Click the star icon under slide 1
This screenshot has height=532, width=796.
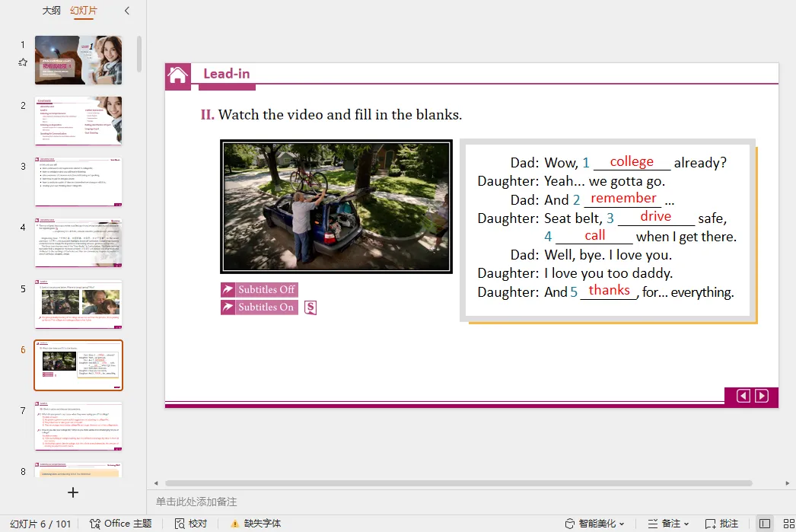point(23,62)
